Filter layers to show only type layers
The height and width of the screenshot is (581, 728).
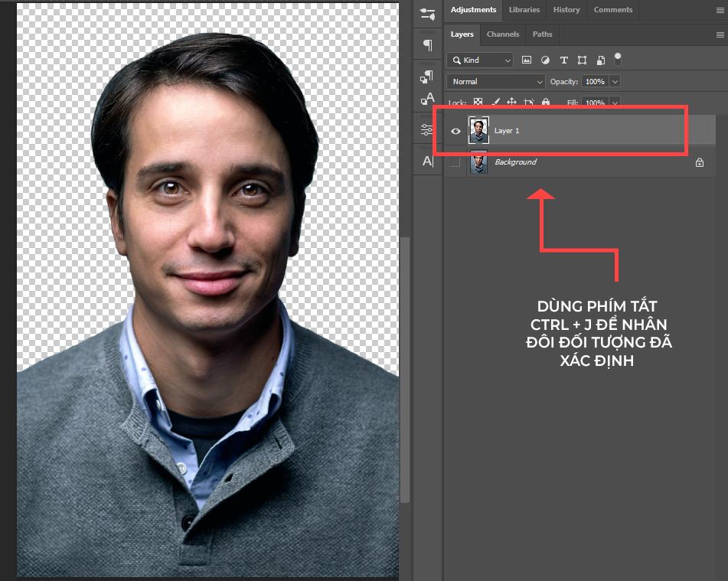[564, 59]
